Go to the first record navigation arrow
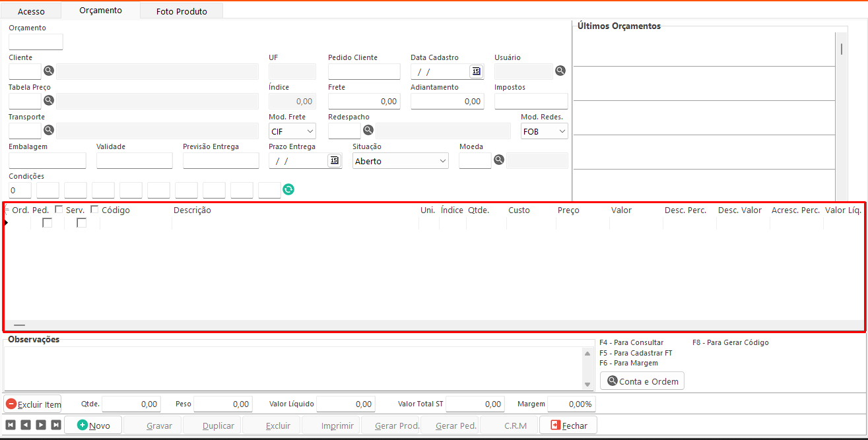868x440 pixels. tap(11, 425)
